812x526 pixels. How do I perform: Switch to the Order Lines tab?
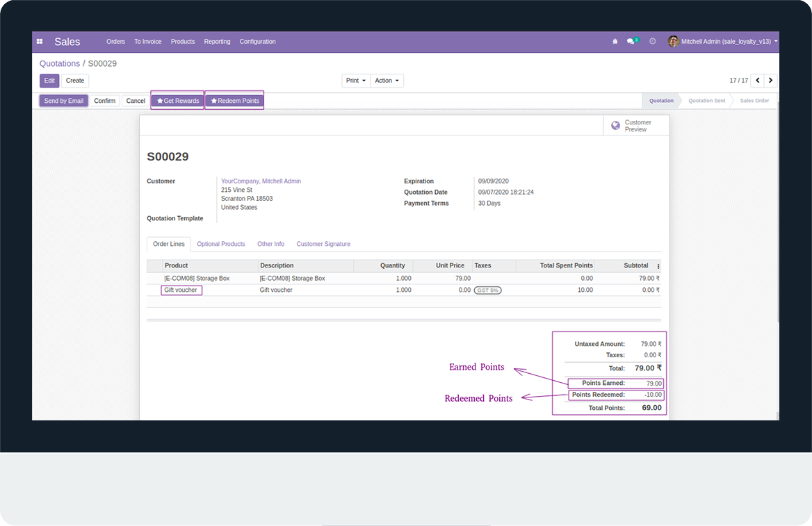(x=169, y=244)
